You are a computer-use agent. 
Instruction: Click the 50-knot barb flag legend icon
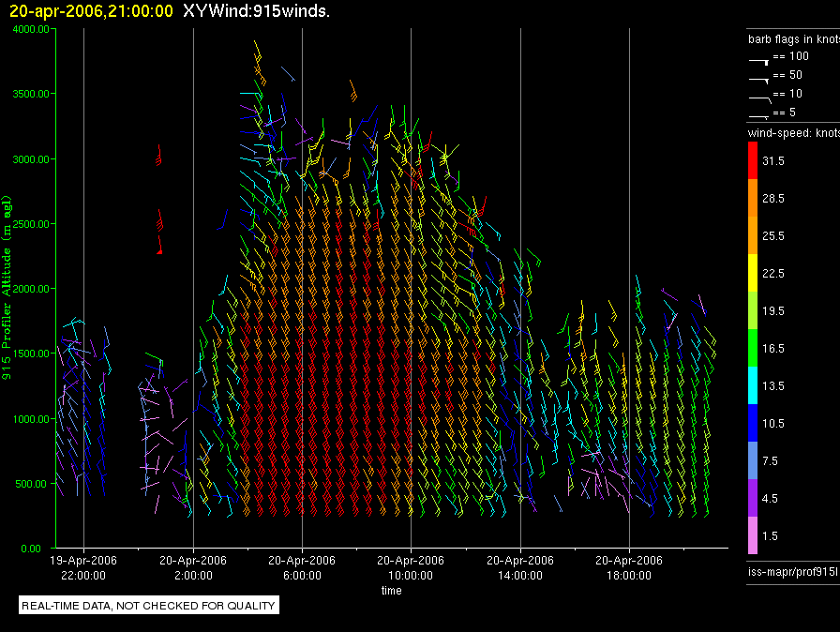pos(759,78)
